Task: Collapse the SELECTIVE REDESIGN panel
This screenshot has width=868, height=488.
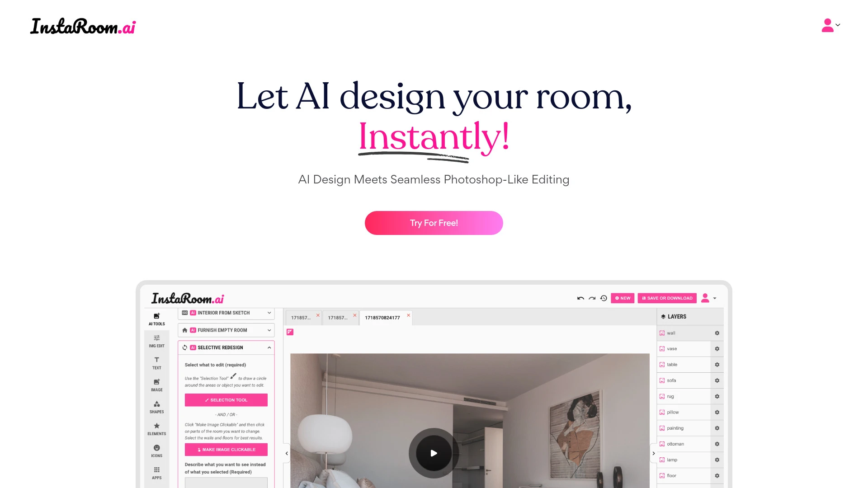Action: point(269,347)
